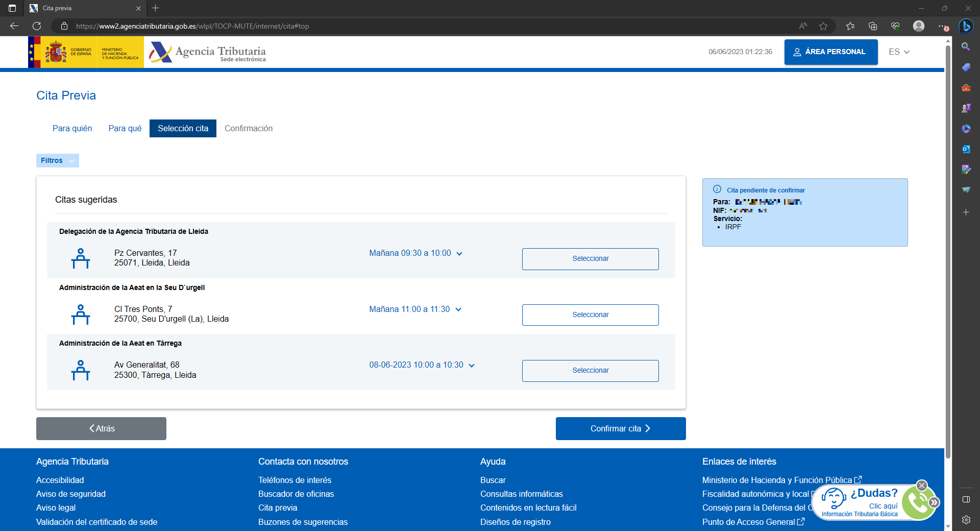This screenshot has height=531, width=980.
Task: Open the sidebar tools briefcase icon
Action: (966, 88)
